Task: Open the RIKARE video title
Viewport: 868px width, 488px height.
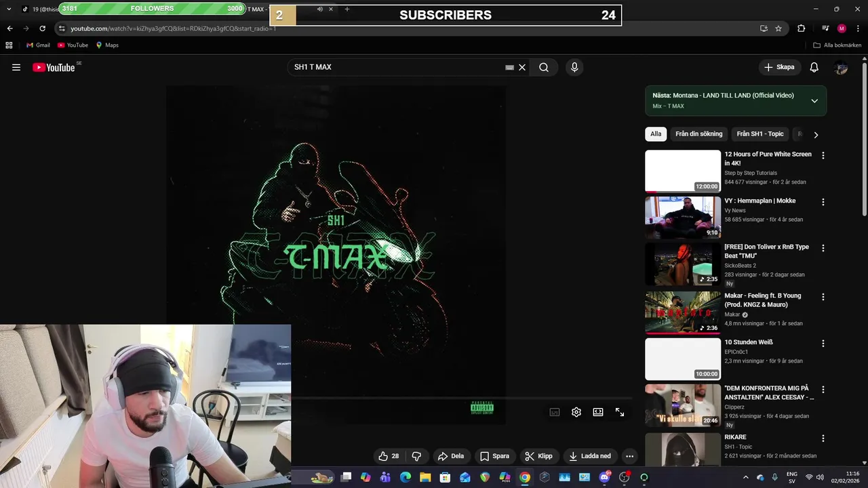Action: point(735,437)
